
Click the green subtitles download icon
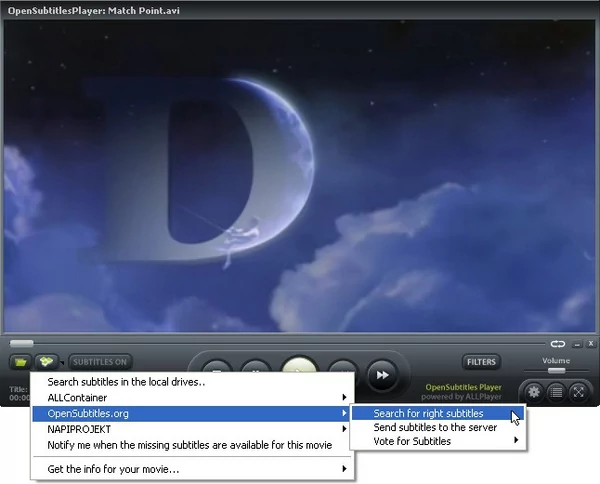pyautogui.click(x=46, y=362)
